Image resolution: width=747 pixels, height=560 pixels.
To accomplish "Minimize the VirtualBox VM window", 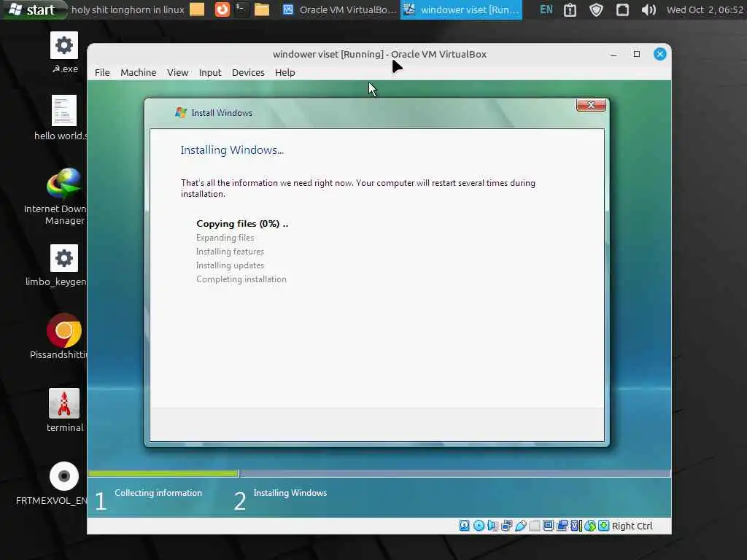I will pyautogui.click(x=614, y=55).
